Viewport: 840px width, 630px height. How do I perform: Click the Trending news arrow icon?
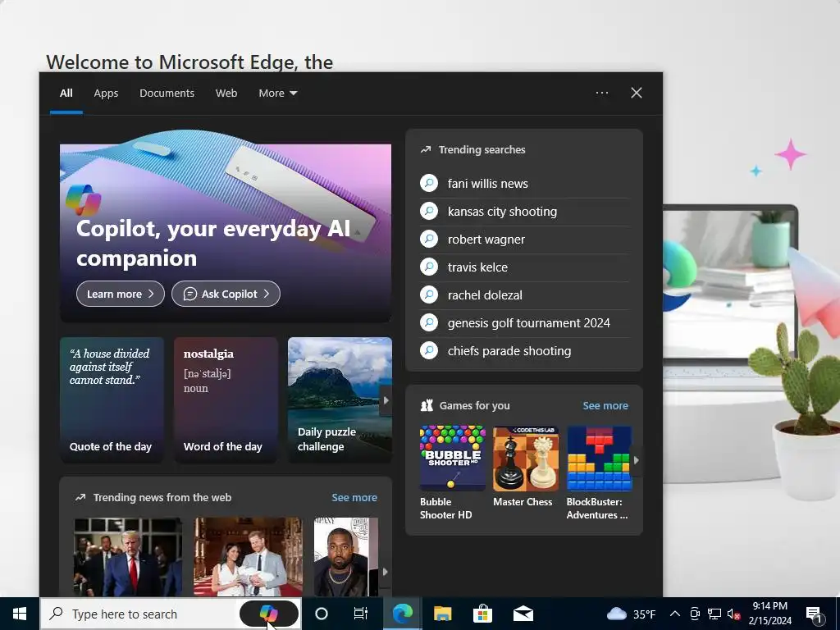point(80,498)
